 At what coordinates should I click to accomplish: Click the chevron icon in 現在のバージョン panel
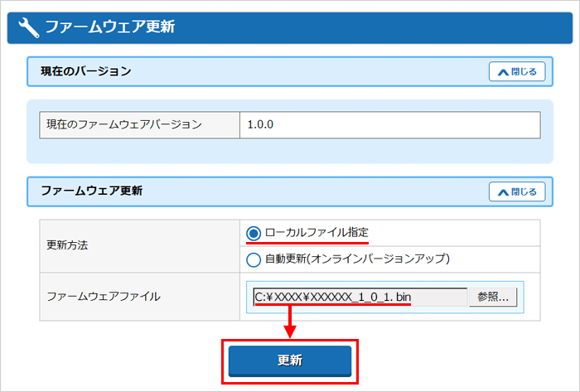point(502,72)
